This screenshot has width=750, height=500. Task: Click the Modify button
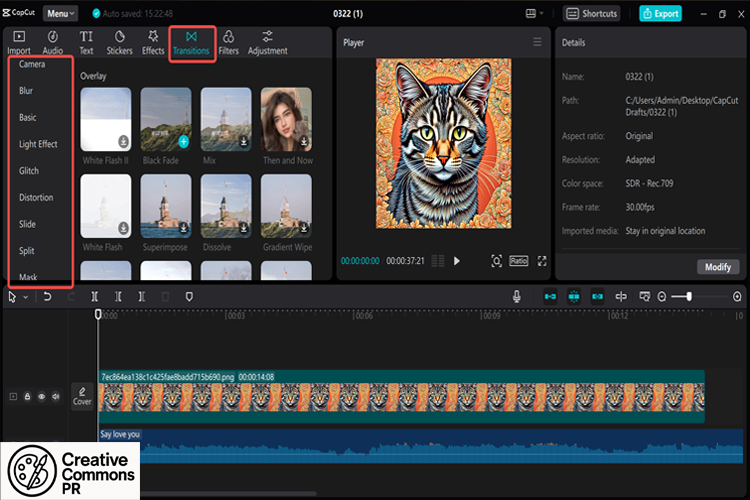pos(717,267)
